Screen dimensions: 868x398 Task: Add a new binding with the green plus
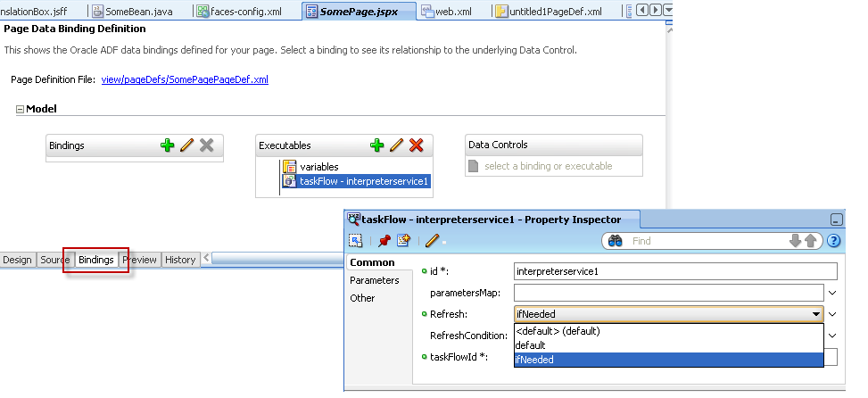[x=167, y=145]
